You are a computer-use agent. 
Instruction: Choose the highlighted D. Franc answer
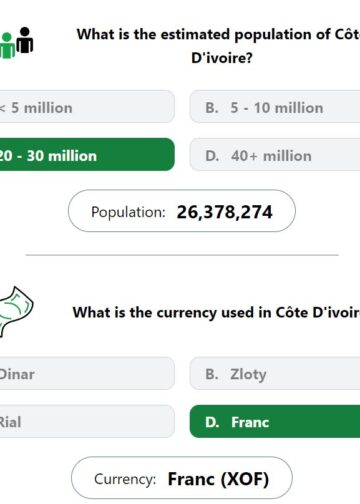click(275, 421)
